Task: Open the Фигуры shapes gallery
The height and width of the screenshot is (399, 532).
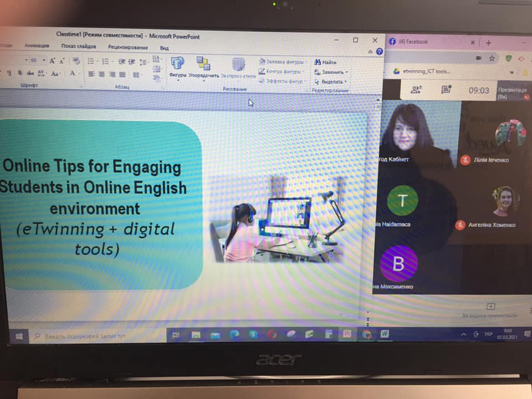Action: tap(177, 66)
